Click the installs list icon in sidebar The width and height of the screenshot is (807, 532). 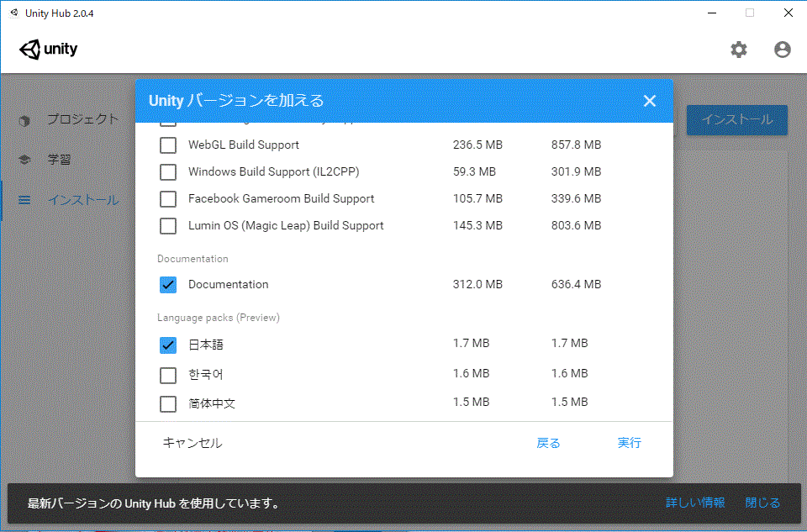[24, 200]
